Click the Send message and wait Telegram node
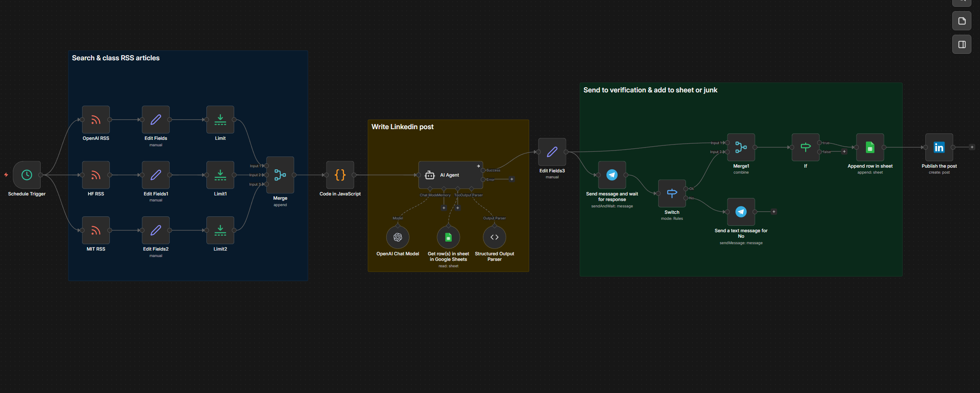The width and height of the screenshot is (980, 393). click(x=612, y=175)
